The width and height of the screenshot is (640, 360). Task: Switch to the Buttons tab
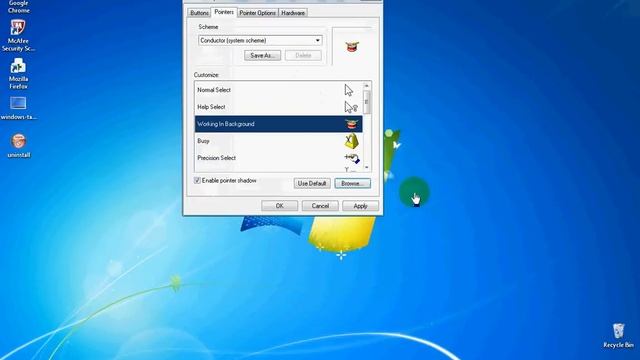199,13
